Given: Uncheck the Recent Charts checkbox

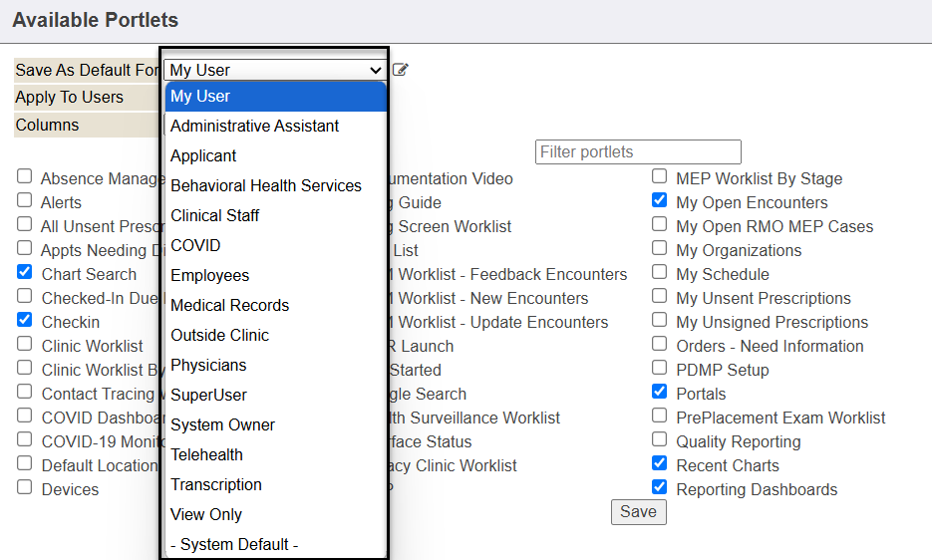Looking at the screenshot, I should [x=659, y=463].
